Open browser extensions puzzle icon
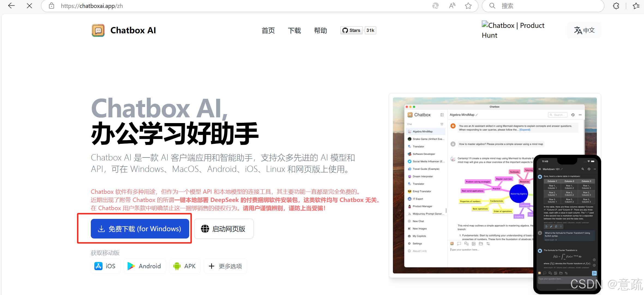The width and height of the screenshot is (644, 295). click(x=616, y=6)
